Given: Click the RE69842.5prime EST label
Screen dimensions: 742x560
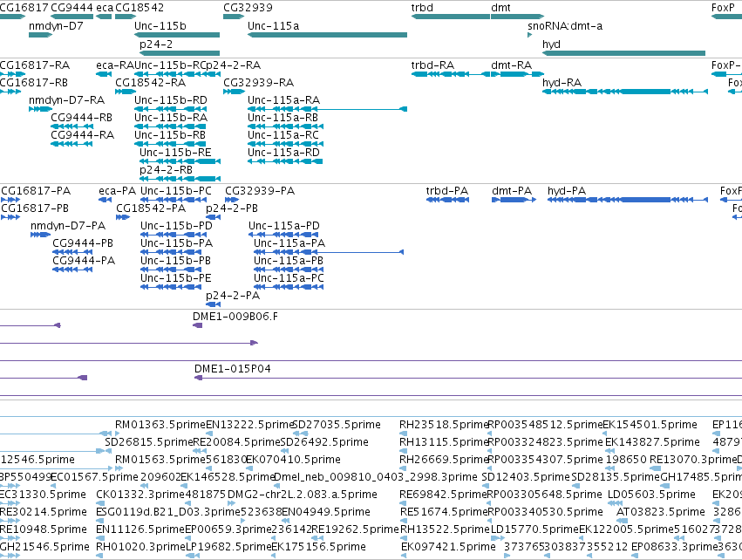Looking at the screenshot, I should [444, 495].
